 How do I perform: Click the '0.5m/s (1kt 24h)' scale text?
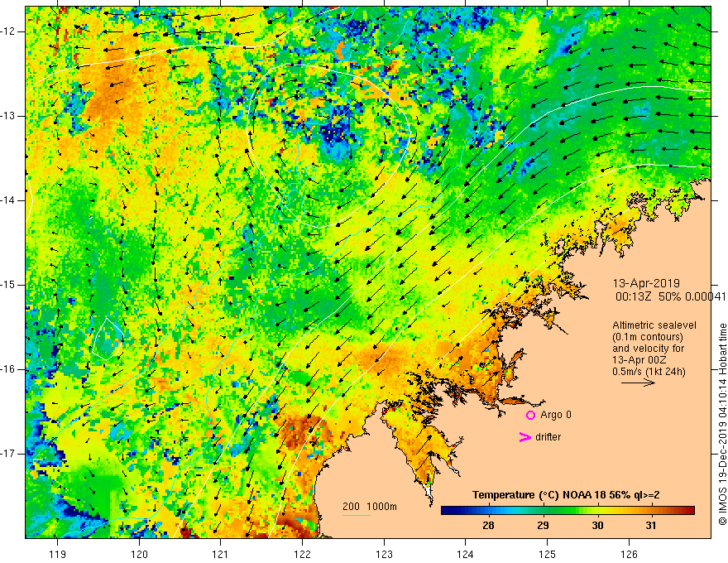pyautogui.click(x=649, y=372)
